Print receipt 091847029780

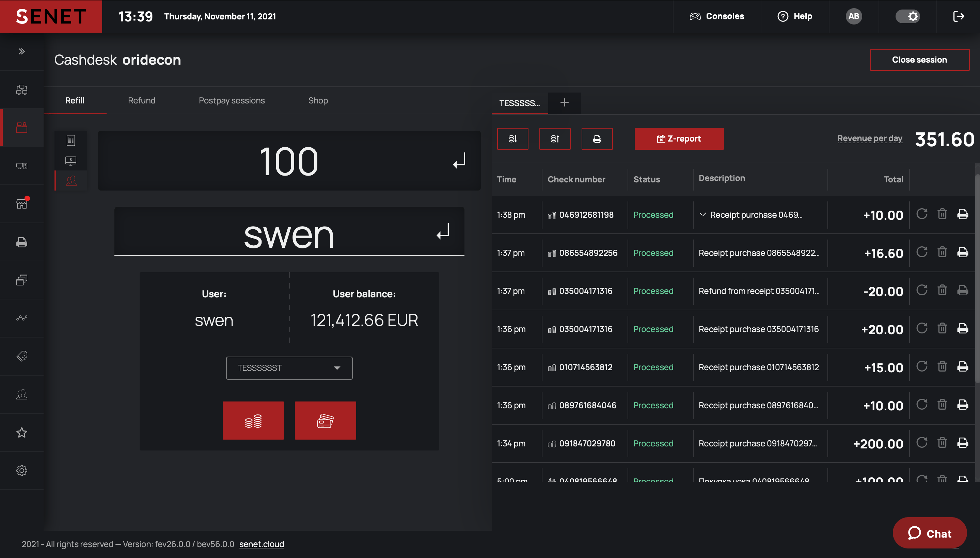coord(962,443)
